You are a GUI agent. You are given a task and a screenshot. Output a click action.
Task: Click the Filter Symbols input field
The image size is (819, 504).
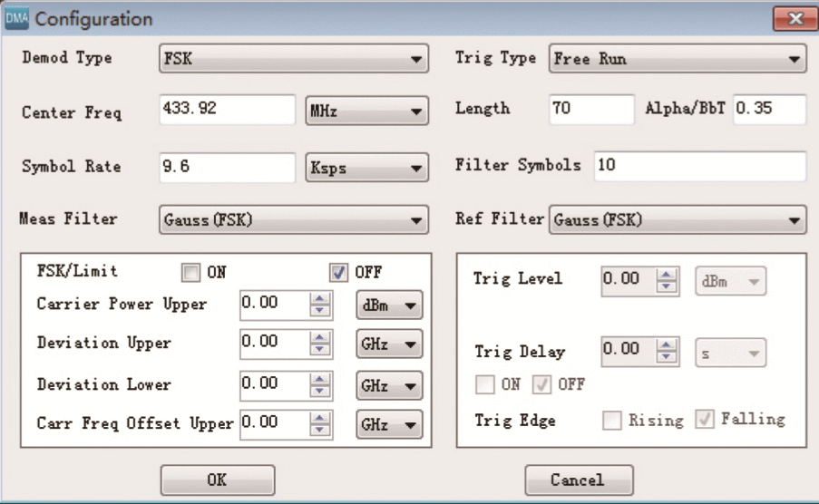pos(699,166)
